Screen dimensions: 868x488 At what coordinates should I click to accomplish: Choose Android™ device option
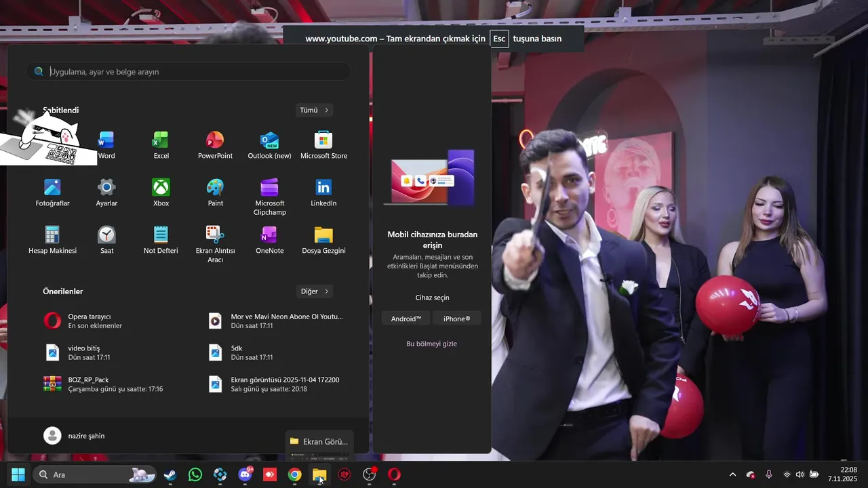click(x=406, y=319)
